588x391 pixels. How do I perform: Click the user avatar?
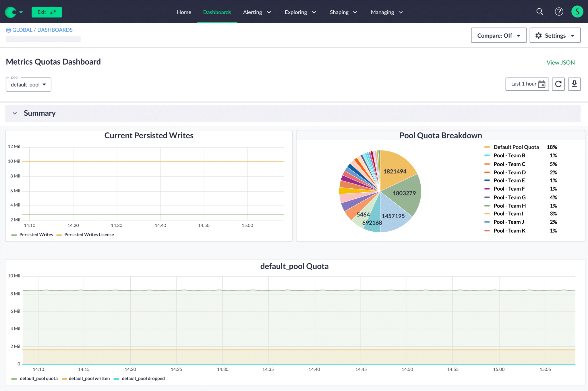(x=577, y=11)
